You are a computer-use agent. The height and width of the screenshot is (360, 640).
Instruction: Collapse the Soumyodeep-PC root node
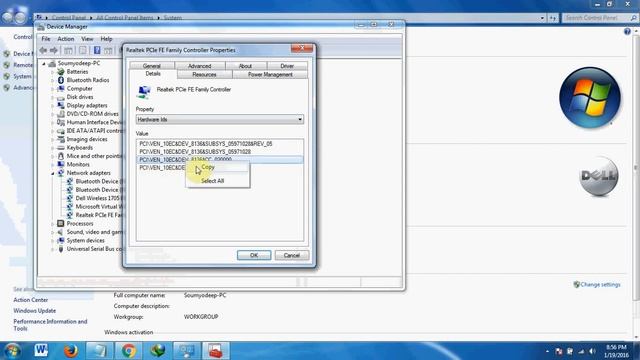[44, 63]
